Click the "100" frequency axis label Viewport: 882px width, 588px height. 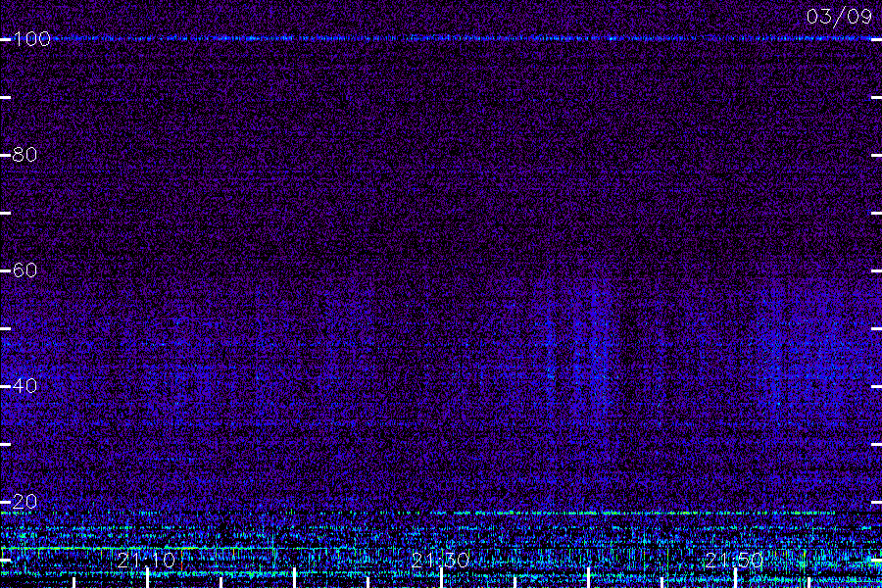click(31, 39)
